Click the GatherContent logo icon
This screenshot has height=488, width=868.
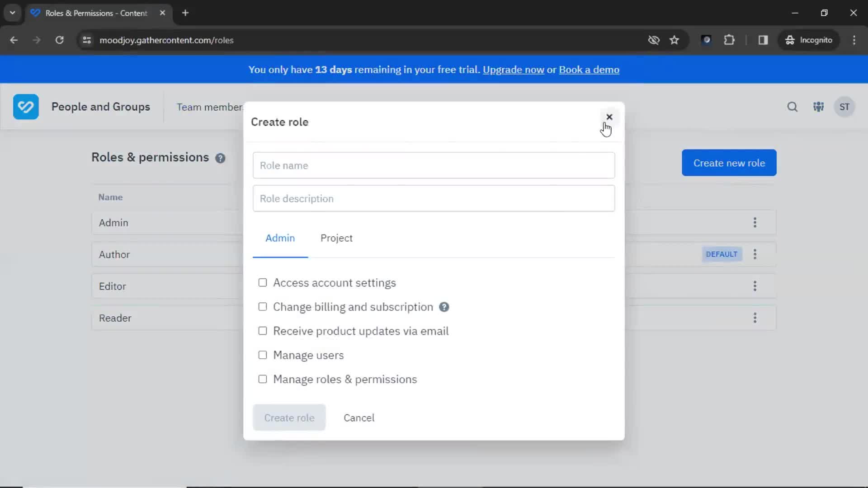coord(26,106)
